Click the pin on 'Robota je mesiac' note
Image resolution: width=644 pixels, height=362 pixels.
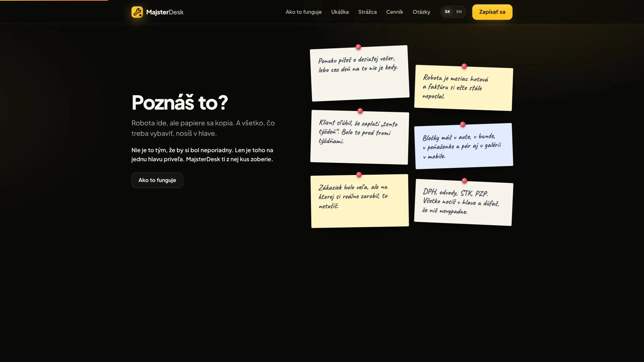[x=464, y=66]
